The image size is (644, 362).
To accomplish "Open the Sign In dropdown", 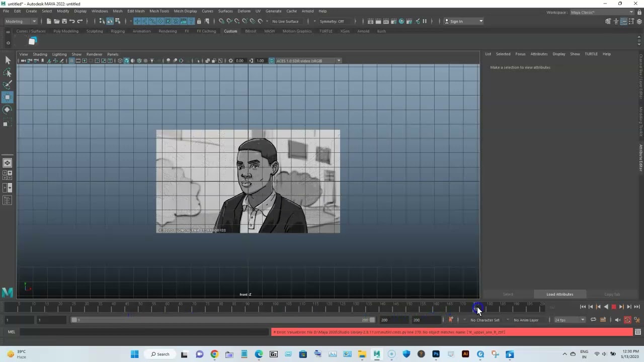I will tap(463, 21).
